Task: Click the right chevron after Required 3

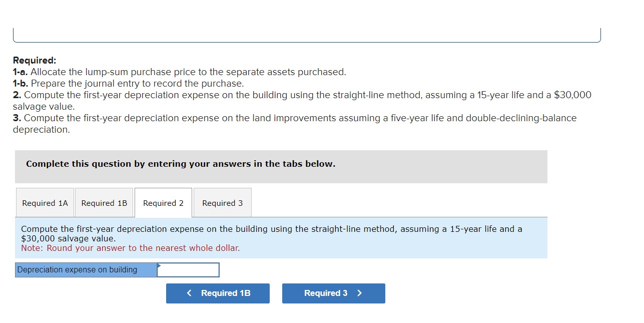Action: [360, 293]
